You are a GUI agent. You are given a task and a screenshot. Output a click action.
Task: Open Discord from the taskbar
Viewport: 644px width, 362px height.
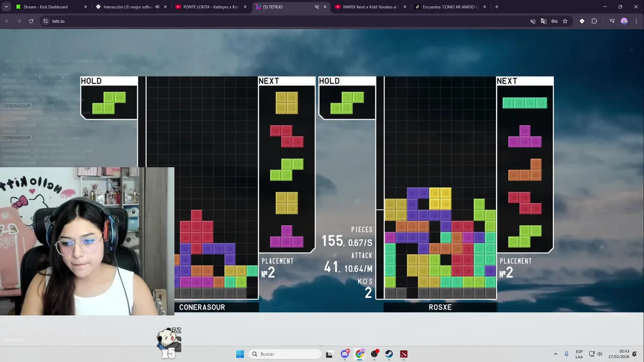pyautogui.click(x=345, y=354)
